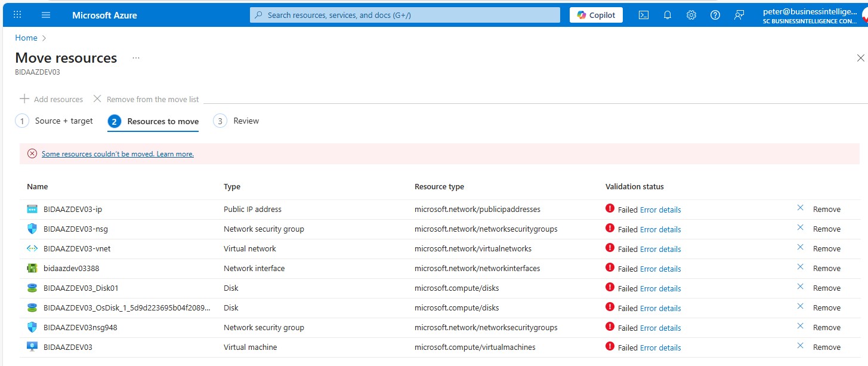The height and width of the screenshot is (366, 868).
Task: Click the Type column header
Action: coord(232,186)
